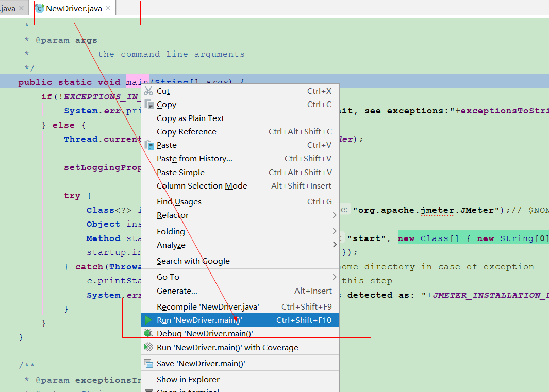Select Search with Google
The width and height of the screenshot is (549, 392).
pyautogui.click(x=240, y=261)
